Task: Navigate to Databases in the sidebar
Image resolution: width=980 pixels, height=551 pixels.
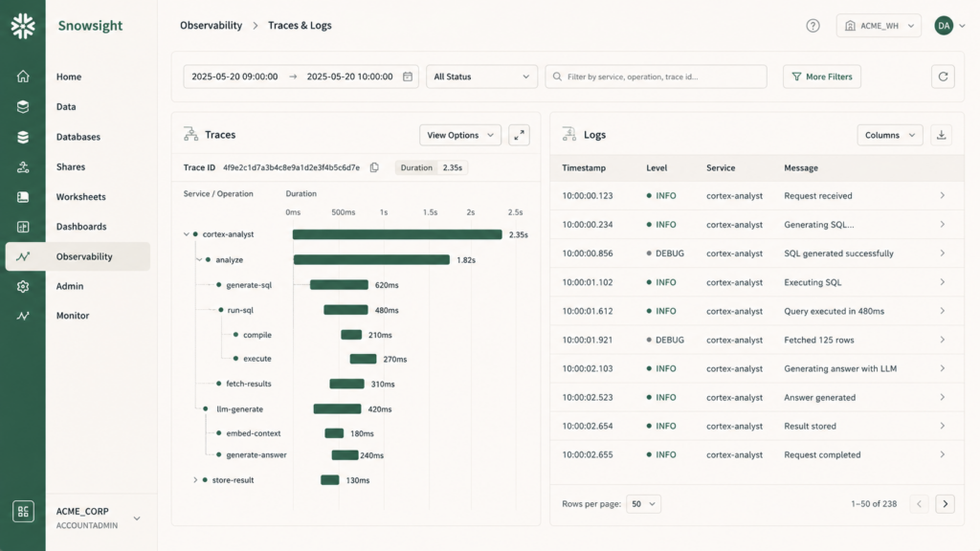Action: pyautogui.click(x=78, y=137)
